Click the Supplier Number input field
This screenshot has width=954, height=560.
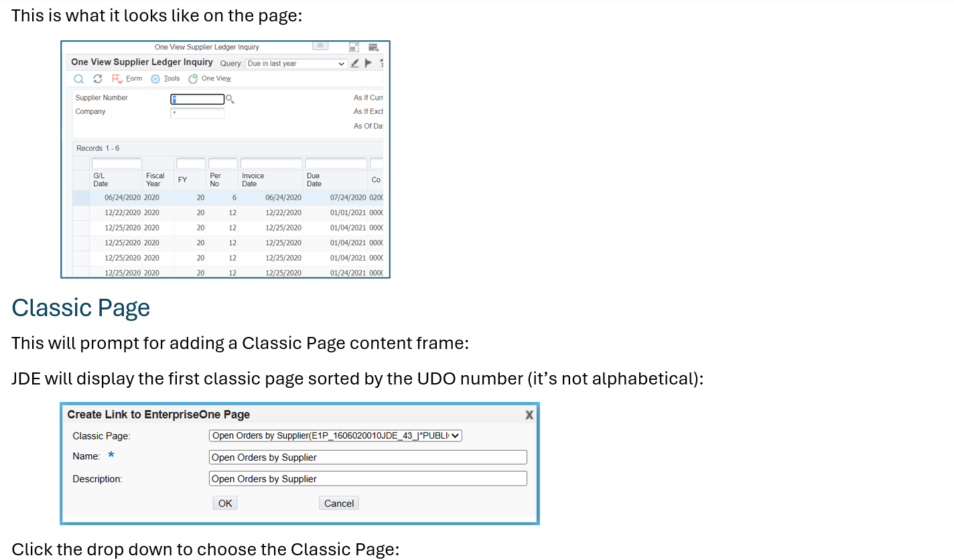click(x=198, y=99)
